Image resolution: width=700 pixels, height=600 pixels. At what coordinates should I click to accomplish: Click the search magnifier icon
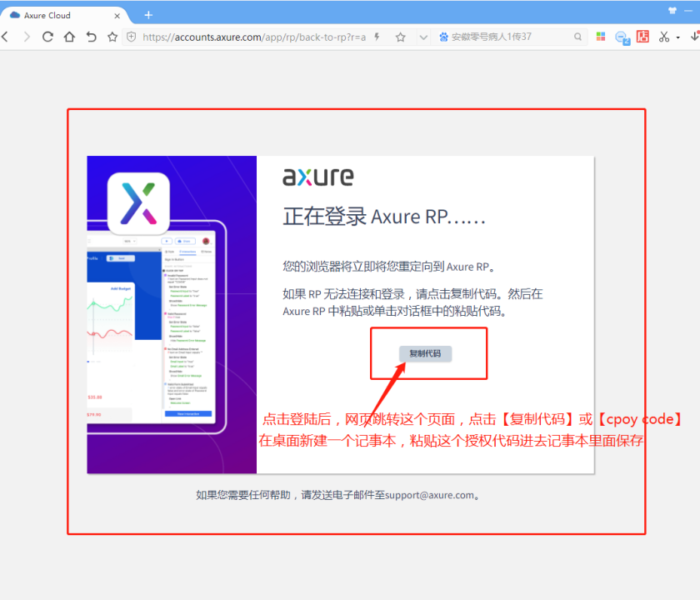pyautogui.click(x=577, y=37)
